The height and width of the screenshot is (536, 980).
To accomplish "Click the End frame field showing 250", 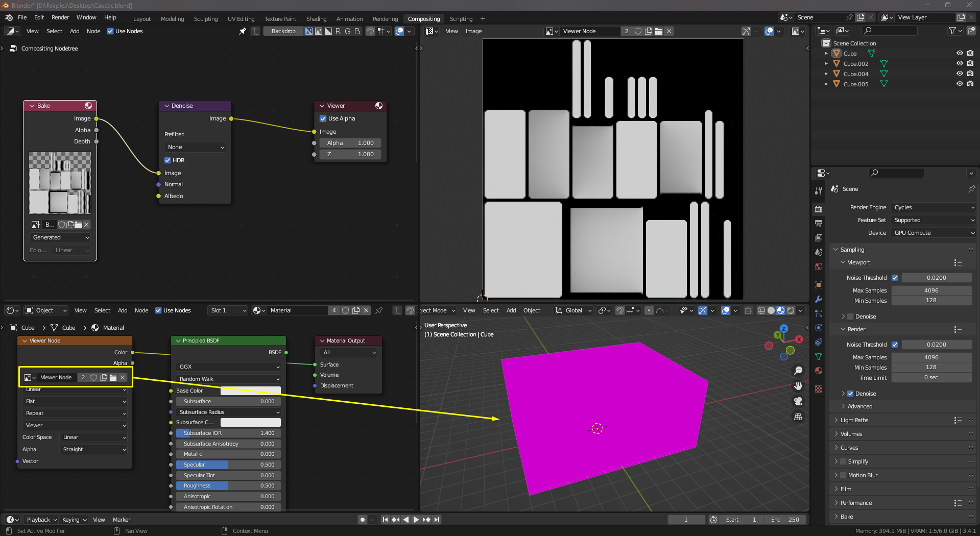I will pyautogui.click(x=785, y=520).
